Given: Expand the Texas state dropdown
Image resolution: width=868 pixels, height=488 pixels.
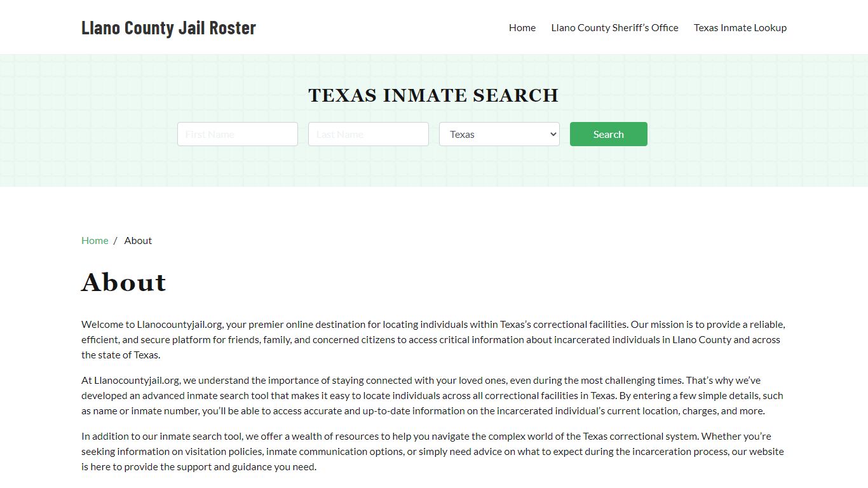Looking at the screenshot, I should [x=499, y=134].
